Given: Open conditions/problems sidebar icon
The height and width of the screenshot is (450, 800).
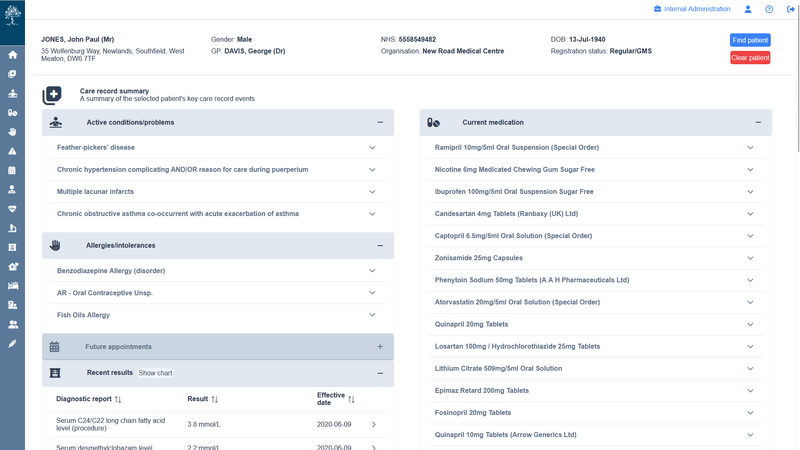Looking at the screenshot, I should (x=12, y=93).
